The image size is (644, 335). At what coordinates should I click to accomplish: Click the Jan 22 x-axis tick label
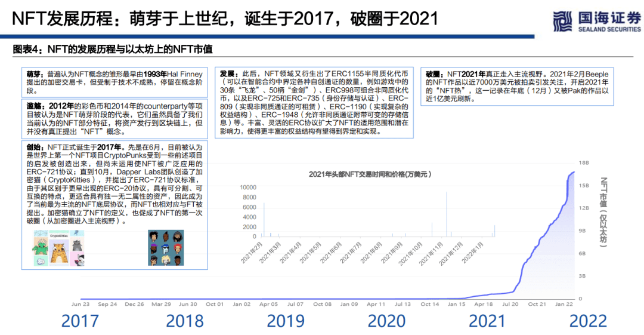[x=564, y=304]
